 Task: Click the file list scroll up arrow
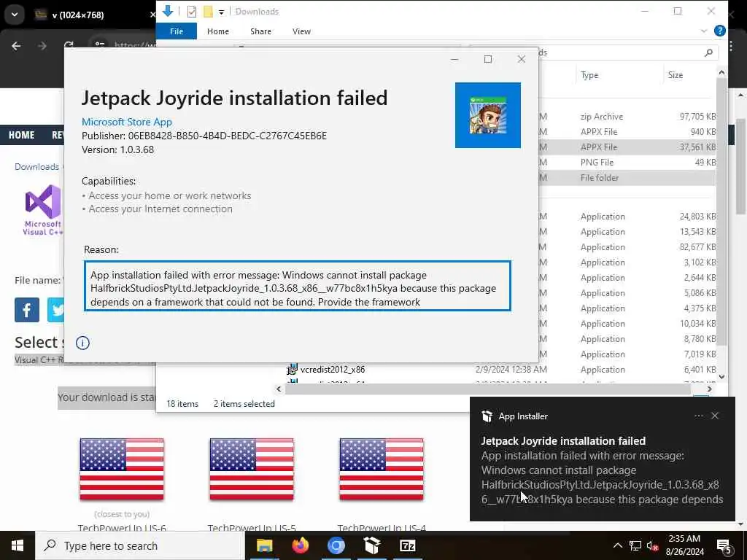coord(721,72)
